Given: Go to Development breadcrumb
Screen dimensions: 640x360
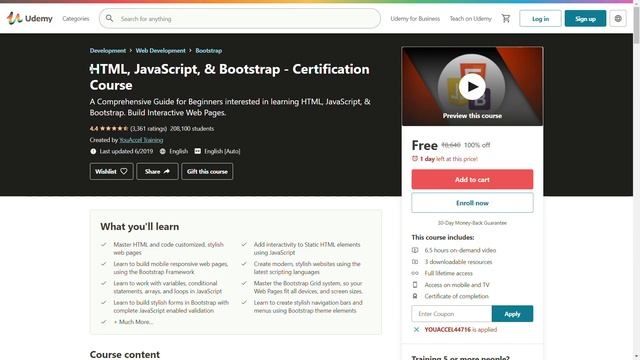Looking at the screenshot, I should [108, 51].
